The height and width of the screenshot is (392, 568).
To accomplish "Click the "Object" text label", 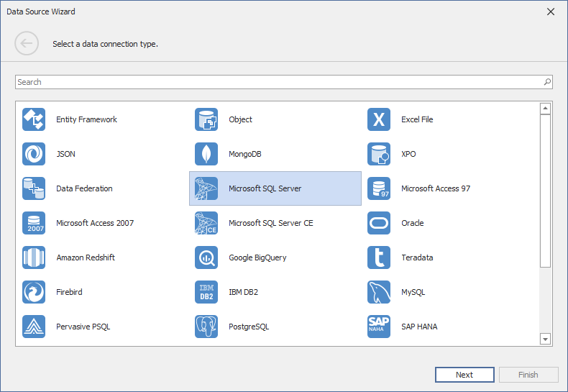I will 241,119.
